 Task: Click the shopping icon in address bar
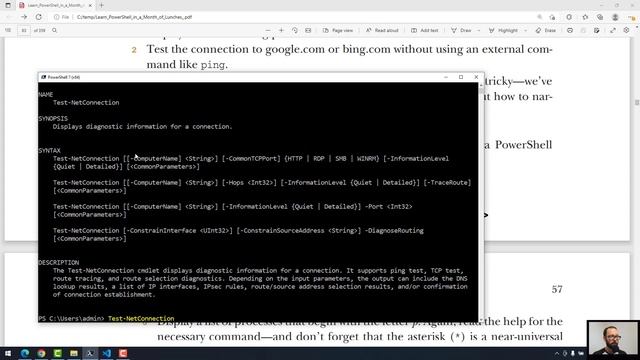point(552,17)
